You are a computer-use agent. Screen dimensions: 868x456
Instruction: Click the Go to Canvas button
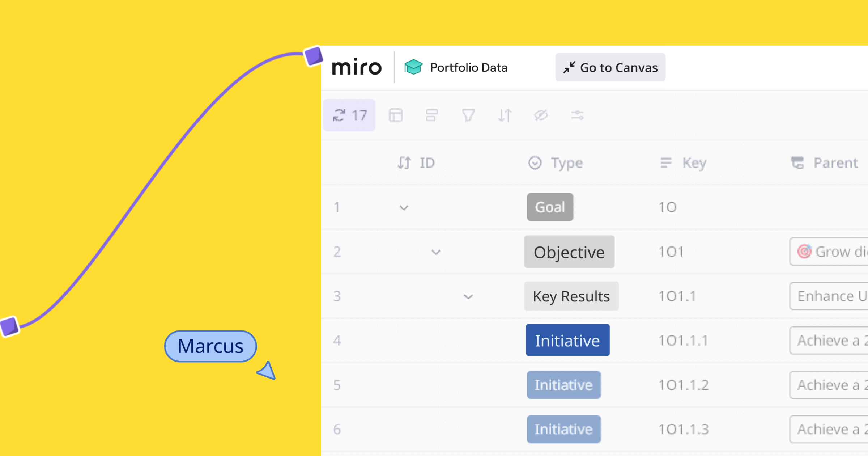[610, 68]
